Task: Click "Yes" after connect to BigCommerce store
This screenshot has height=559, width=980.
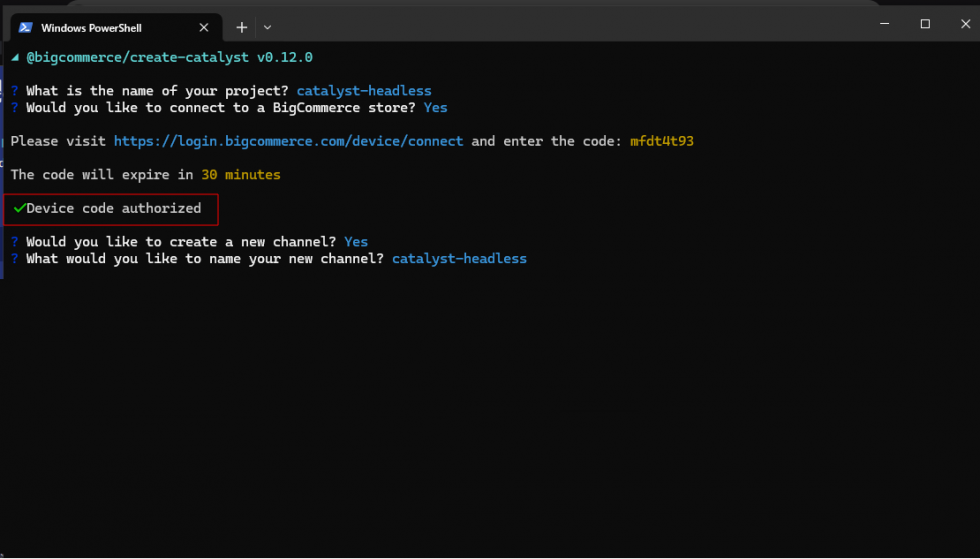Action: [435, 107]
